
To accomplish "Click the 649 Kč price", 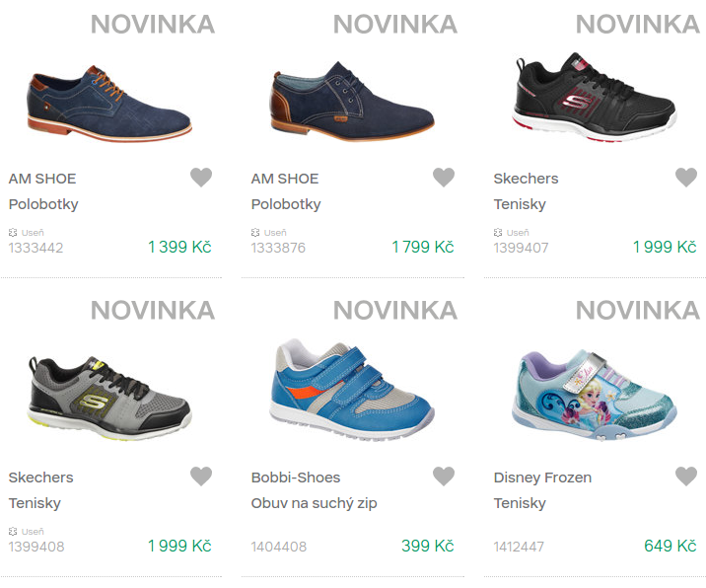I will (671, 546).
